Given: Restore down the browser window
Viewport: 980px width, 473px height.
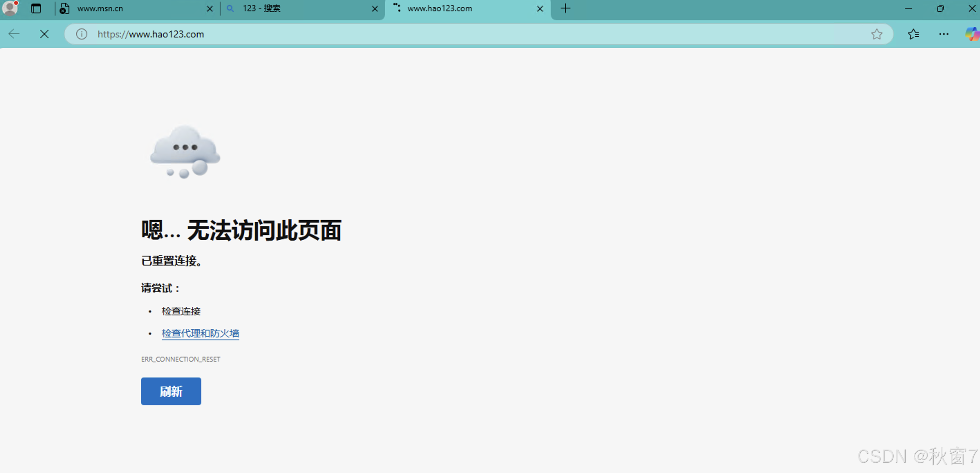Looking at the screenshot, I should pyautogui.click(x=940, y=8).
